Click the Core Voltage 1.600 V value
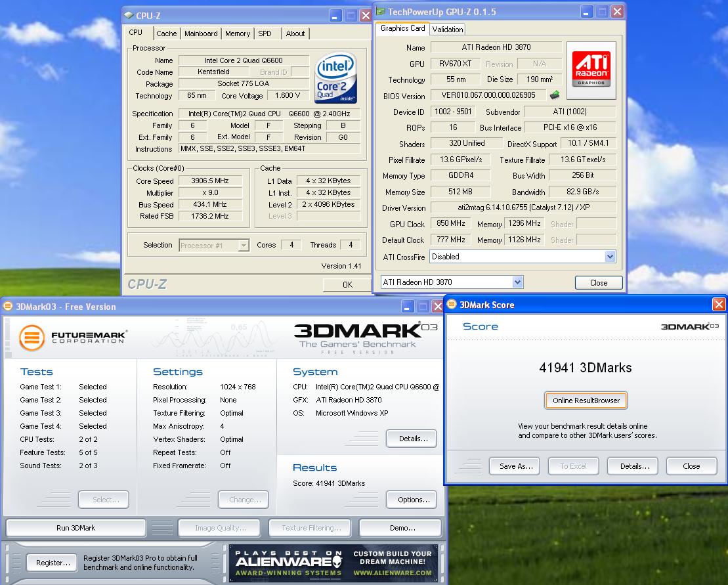 click(288, 96)
